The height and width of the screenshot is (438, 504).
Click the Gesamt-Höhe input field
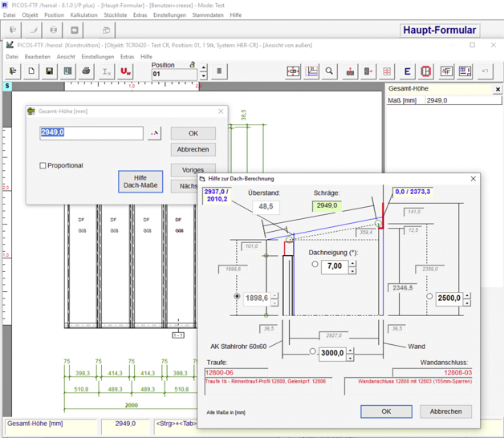[91, 133]
